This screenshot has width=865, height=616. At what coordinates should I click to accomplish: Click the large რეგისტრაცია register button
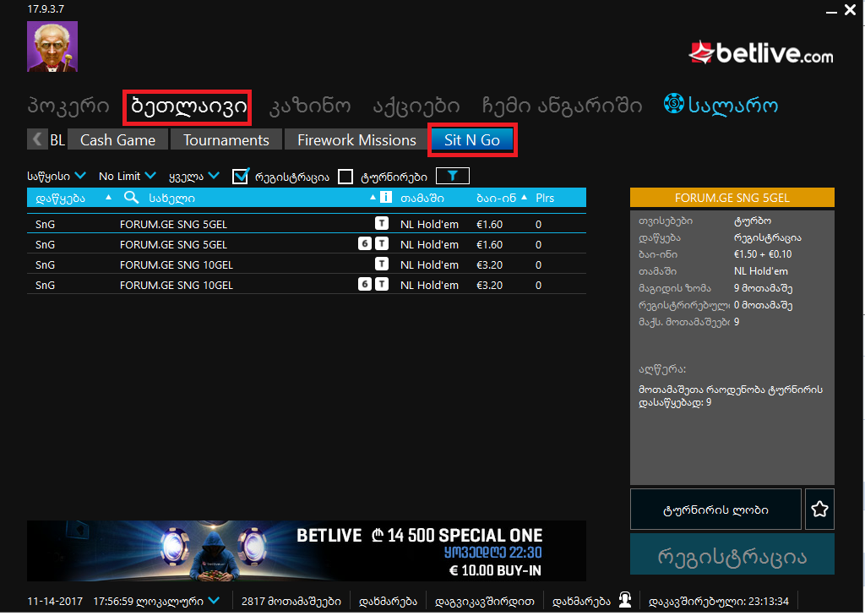[732, 554]
